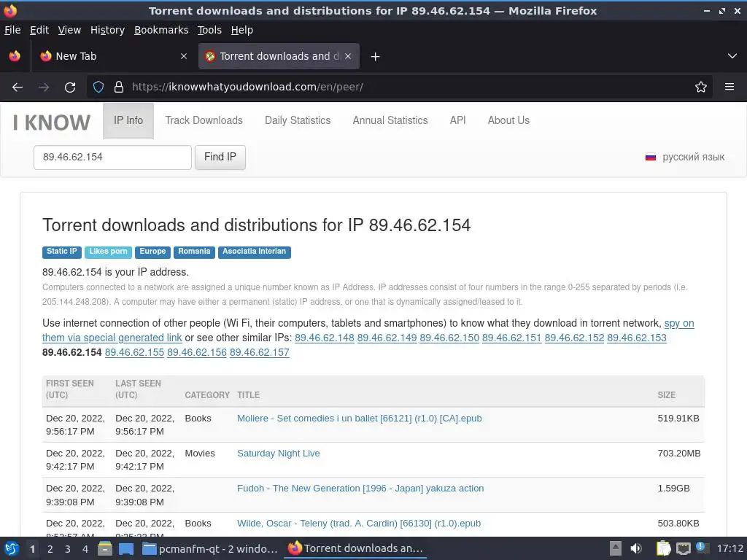This screenshot has width=747, height=560.
Task: Click the Firefox View pinned icon
Action: [15, 56]
